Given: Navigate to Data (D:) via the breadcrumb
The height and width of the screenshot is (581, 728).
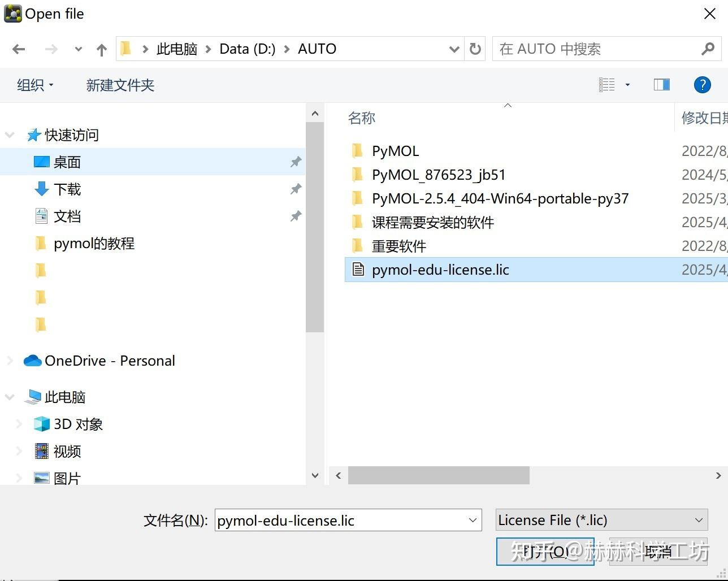Looking at the screenshot, I should tap(247, 49).
